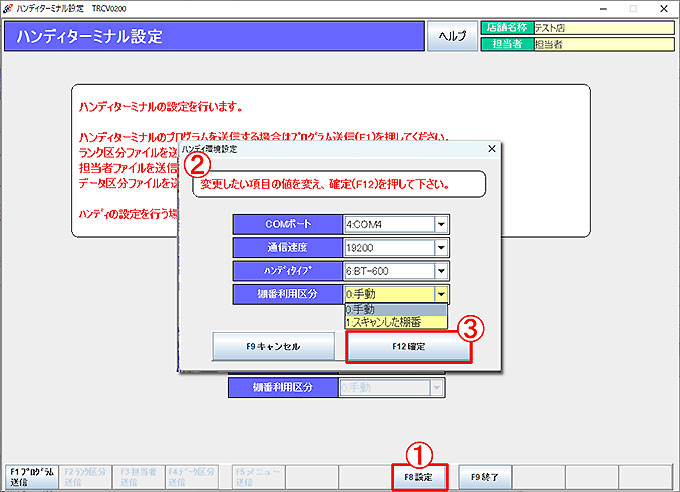
Task: Click the F4 データ区分送信 button
Action: 192,477
